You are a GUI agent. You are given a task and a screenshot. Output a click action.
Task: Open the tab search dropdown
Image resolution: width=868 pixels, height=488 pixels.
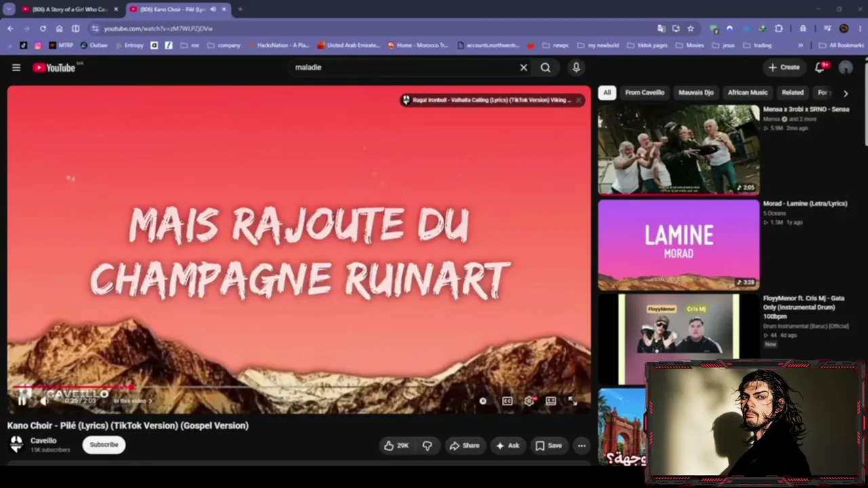click(x=9, y=9)
